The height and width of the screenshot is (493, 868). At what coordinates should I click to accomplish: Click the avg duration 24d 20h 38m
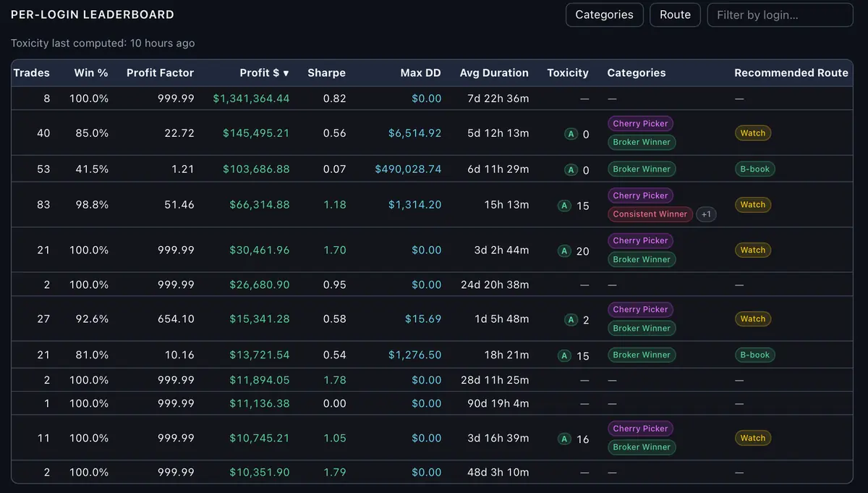(x=495, y=285)
